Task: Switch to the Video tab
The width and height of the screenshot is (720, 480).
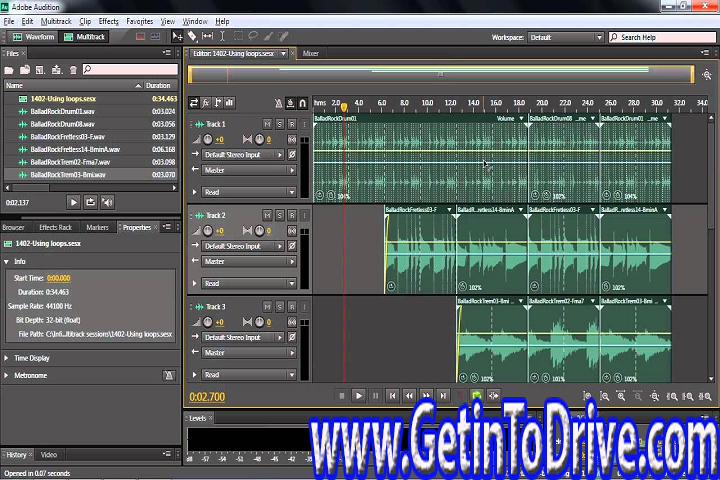Action: pos(49,455)
